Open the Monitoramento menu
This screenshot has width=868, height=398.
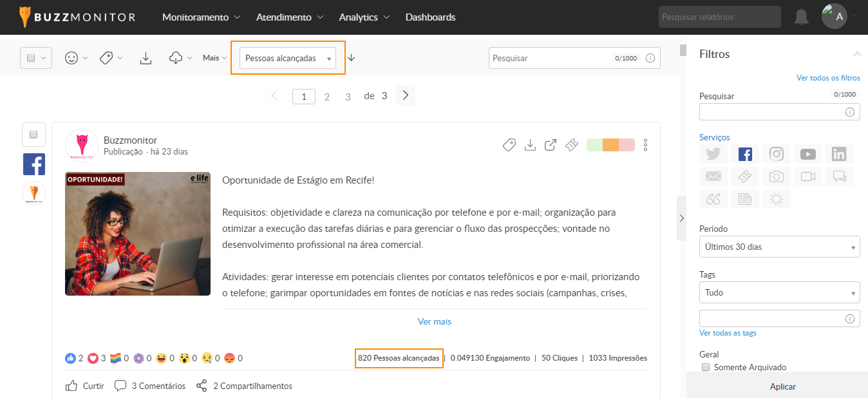click(x=201, y=17)
